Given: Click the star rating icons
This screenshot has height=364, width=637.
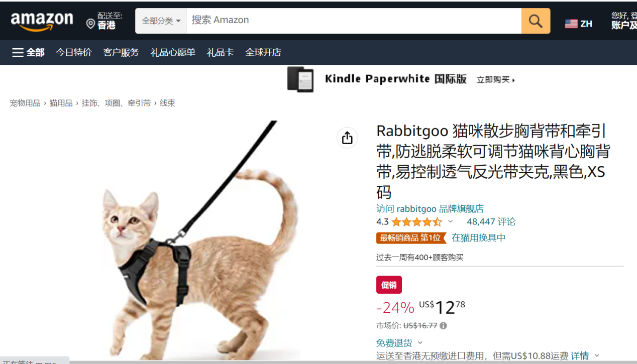Looking at the screenshot, I should 417,222.
